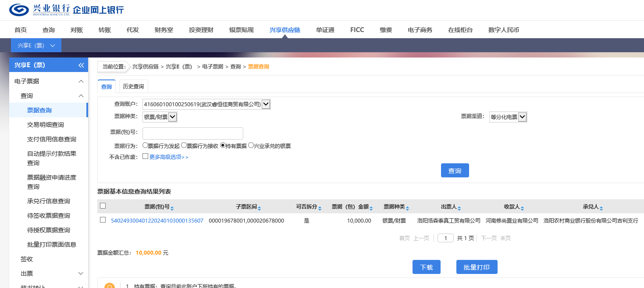Click amount cell 10,000.00 in table
The image size is (644, 288).
359,220
